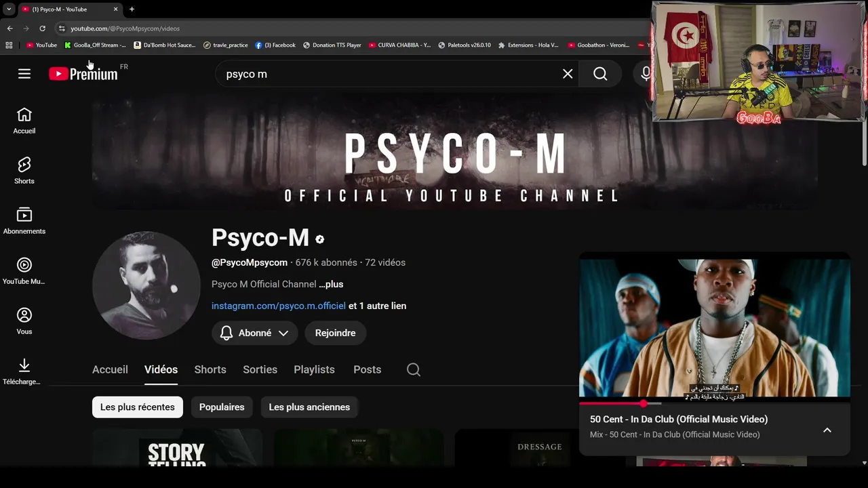
Task: Click the browser forward arrow
Action: (26, 28)
